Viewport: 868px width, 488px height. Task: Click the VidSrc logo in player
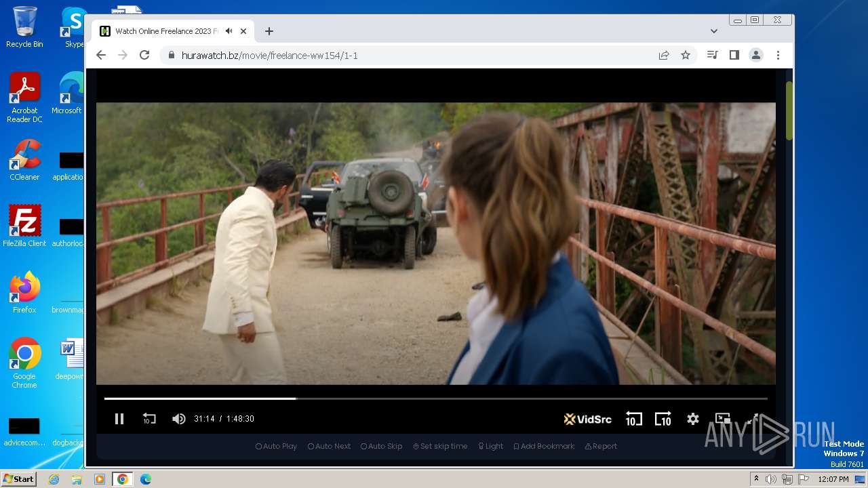tap(587, 419)
